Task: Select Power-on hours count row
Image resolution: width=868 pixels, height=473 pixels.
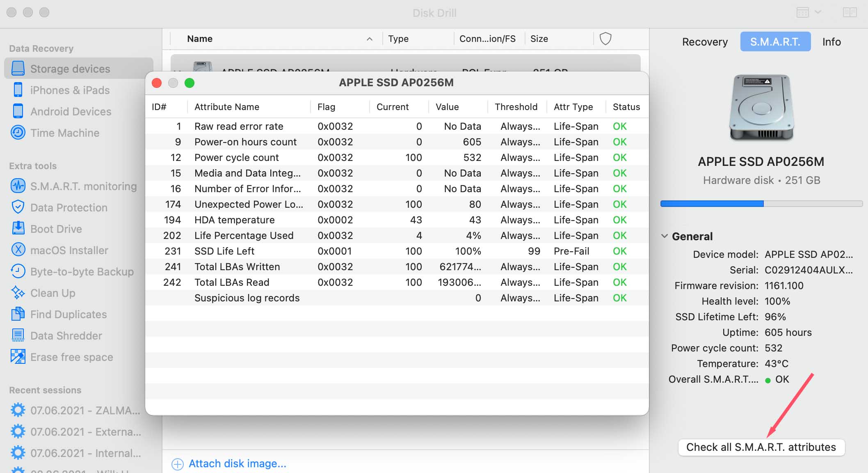Action: point(397,142)
